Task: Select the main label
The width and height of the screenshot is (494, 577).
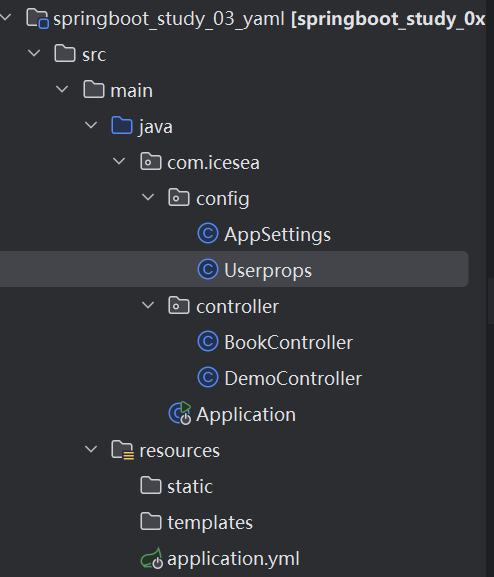Action: [x=131, y=91]
